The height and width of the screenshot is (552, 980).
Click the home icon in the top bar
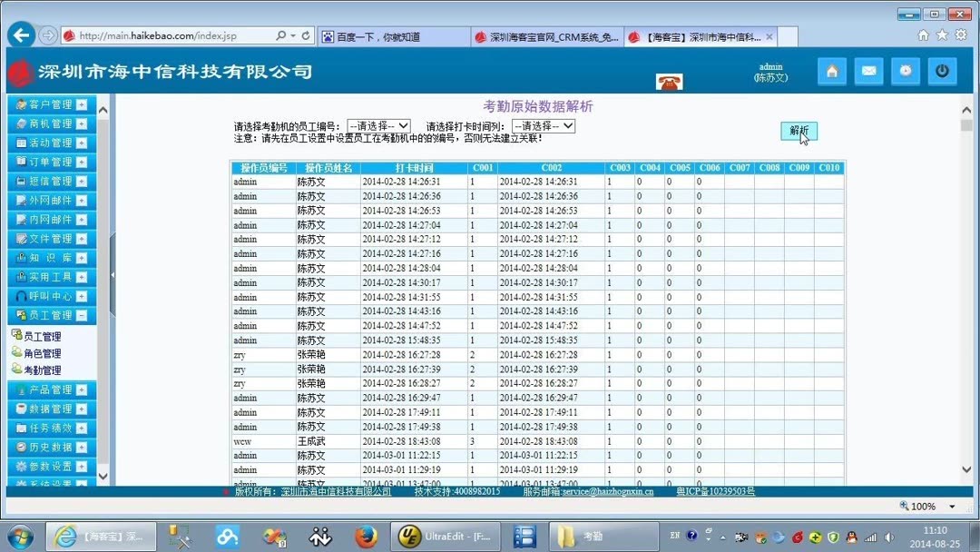pyautogui.click(x=832, y=70)
